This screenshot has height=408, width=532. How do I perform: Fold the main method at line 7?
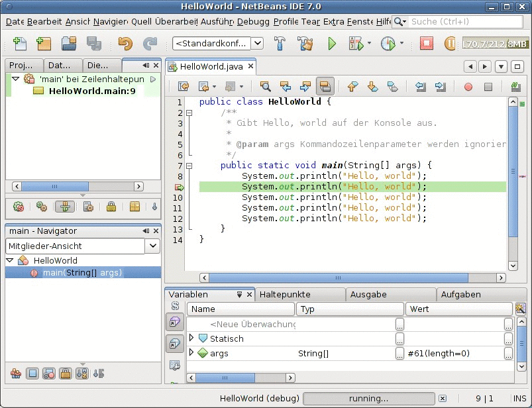tap(189, 166)
